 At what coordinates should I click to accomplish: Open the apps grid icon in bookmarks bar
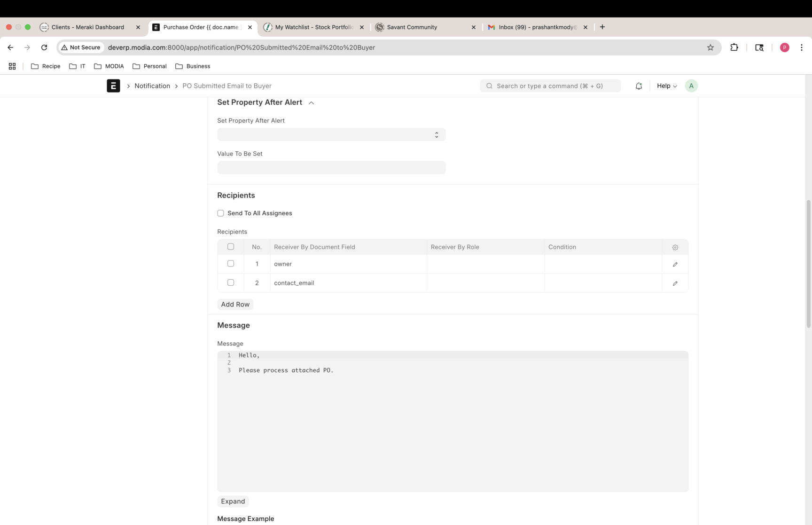click(x=12, y=66)
